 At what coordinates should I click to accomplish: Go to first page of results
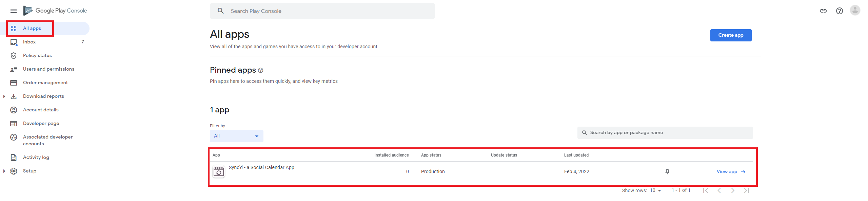[706, 190]
